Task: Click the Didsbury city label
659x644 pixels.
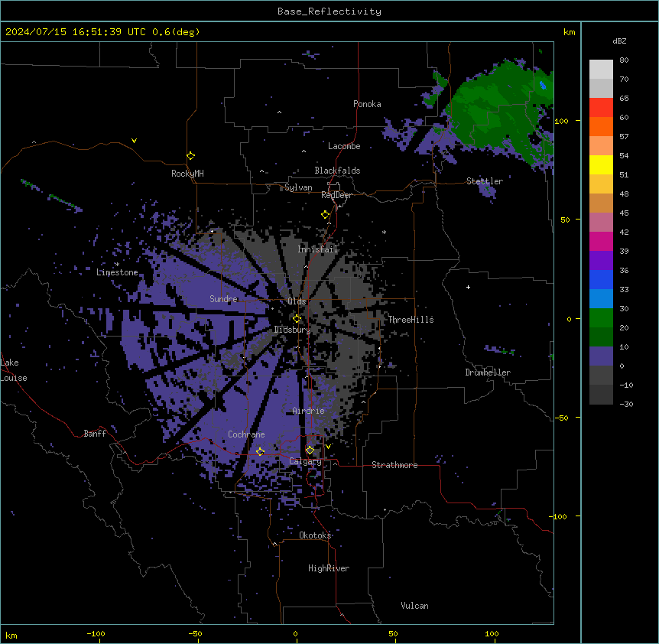Action: tap(293, 330)
